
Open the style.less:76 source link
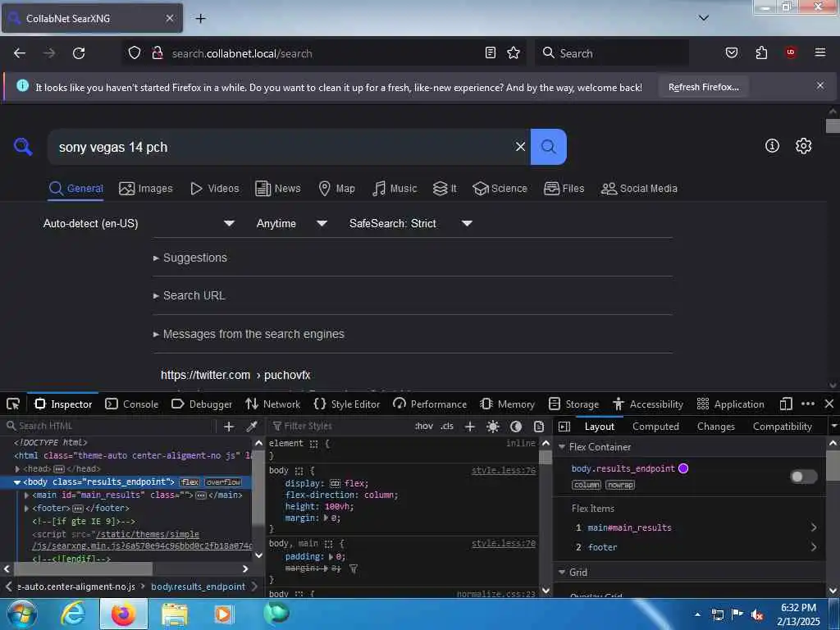tap(504, 470)
